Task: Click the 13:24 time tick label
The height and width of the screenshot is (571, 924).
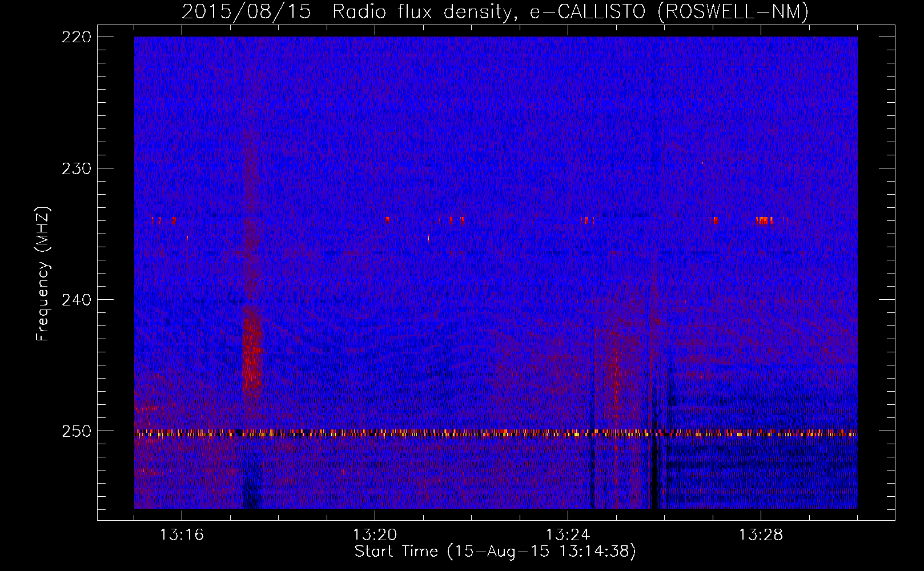Action: click(x=568, y=534)
